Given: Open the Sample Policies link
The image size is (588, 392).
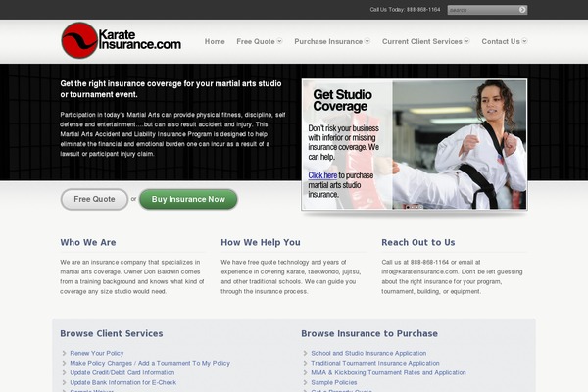Looking at the screenshot, I should 334,382.
